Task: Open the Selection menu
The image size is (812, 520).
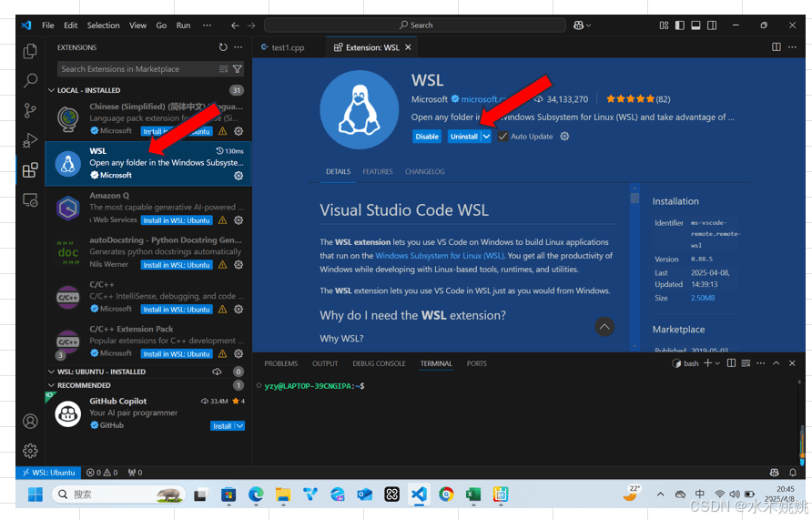Action: (x=103, y=25)
